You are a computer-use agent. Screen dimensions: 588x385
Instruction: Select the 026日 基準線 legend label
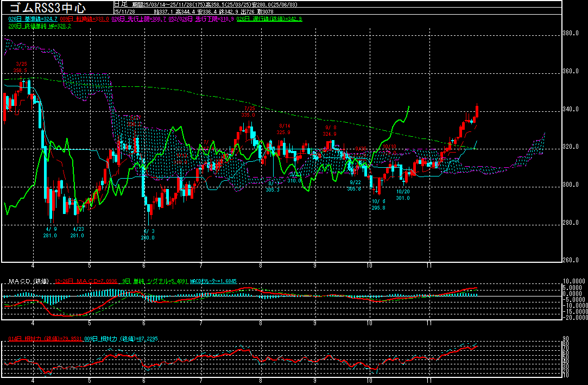coord(33,19)
